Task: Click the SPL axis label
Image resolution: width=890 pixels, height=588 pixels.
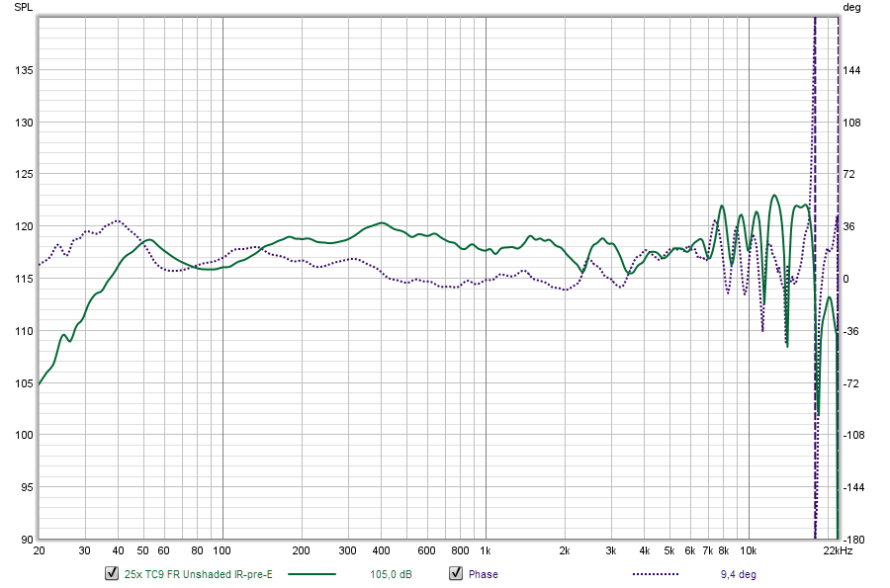Action: pyautogui.click(x=24, y=7)
